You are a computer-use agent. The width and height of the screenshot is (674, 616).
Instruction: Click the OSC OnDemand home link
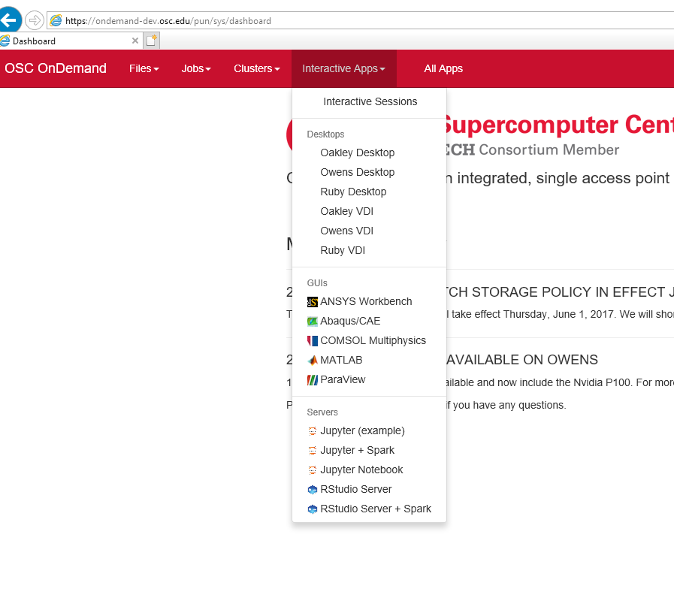coord(56,68)
